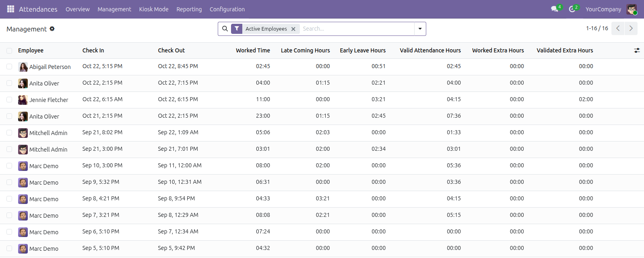Click Marc Demo avatar in Sep 9 row
The image size is (644, 258).
23,183
